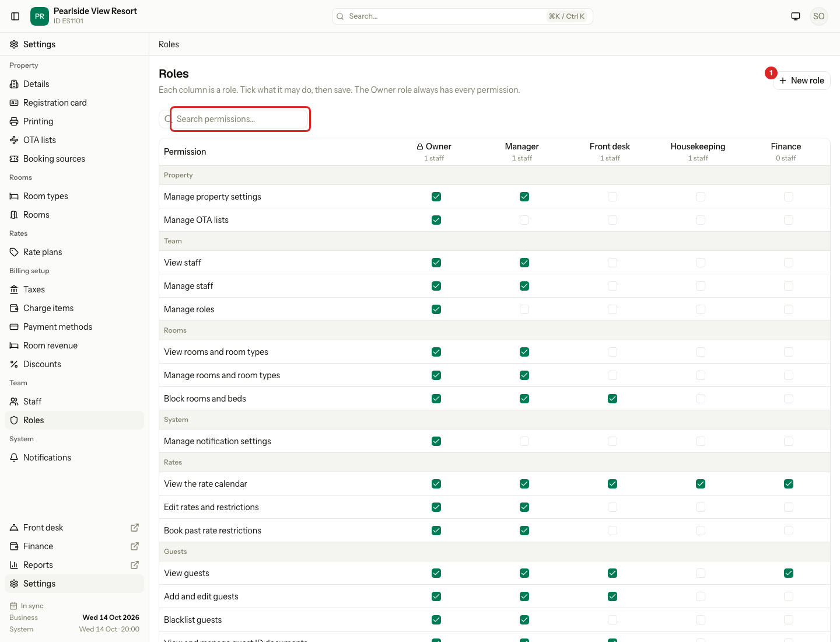Click the Printing printer icon
This screenshot has width=840, height=642.
click(x=14, y=121)
